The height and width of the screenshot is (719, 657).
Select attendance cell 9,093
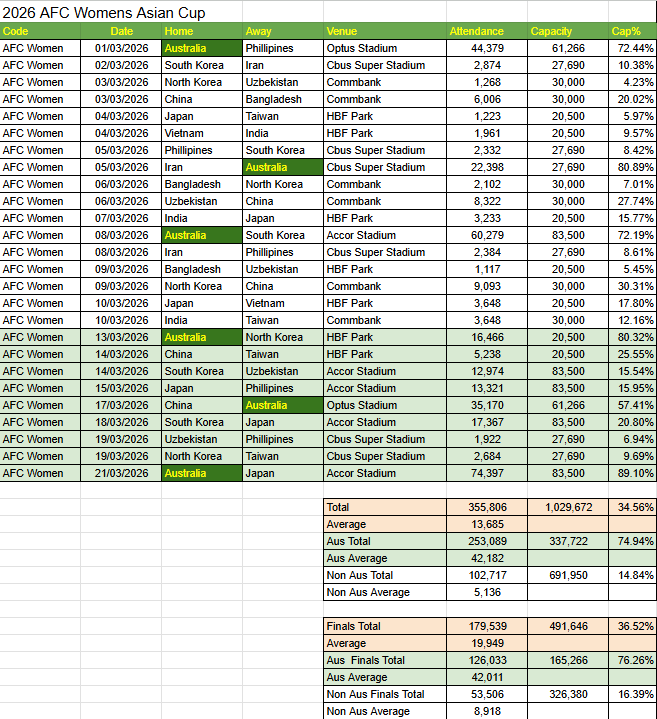coord(487,286)
